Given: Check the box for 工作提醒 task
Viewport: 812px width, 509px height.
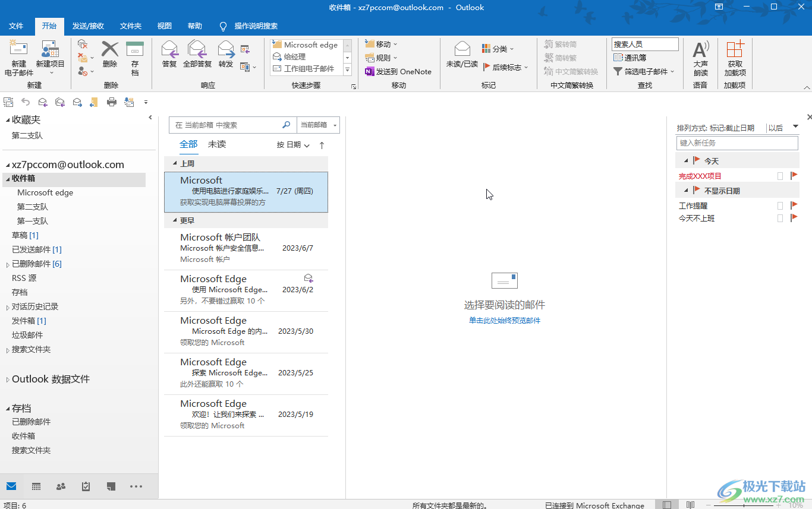Looking at the screenshot, I should coord(780,206).
